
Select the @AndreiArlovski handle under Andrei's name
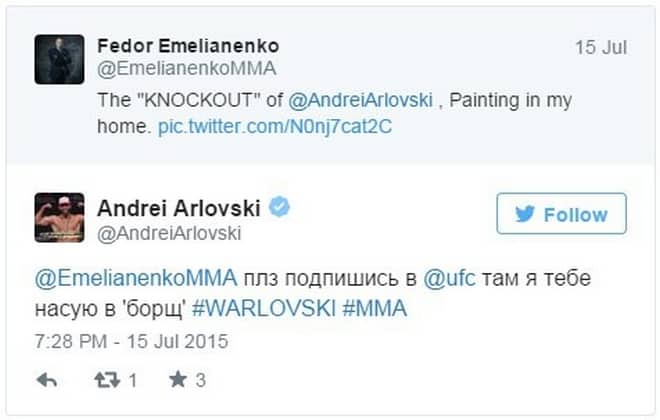169,232
